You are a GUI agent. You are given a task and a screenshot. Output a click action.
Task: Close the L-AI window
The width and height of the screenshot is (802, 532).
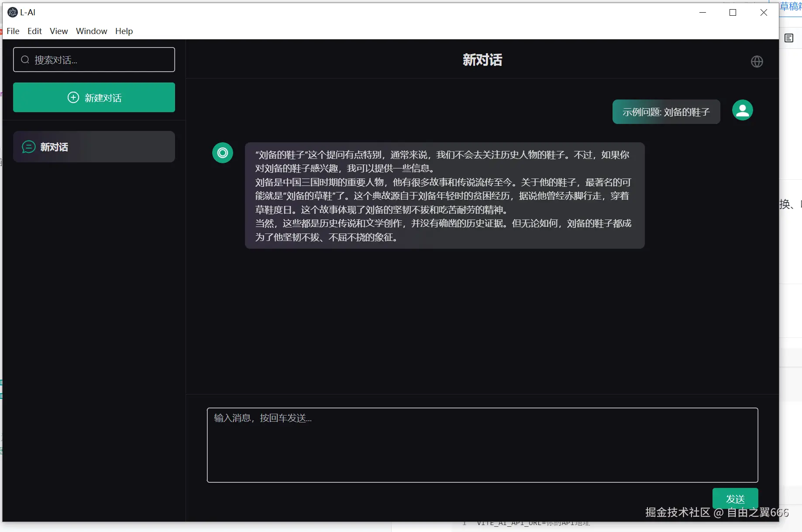pos(764,12)
